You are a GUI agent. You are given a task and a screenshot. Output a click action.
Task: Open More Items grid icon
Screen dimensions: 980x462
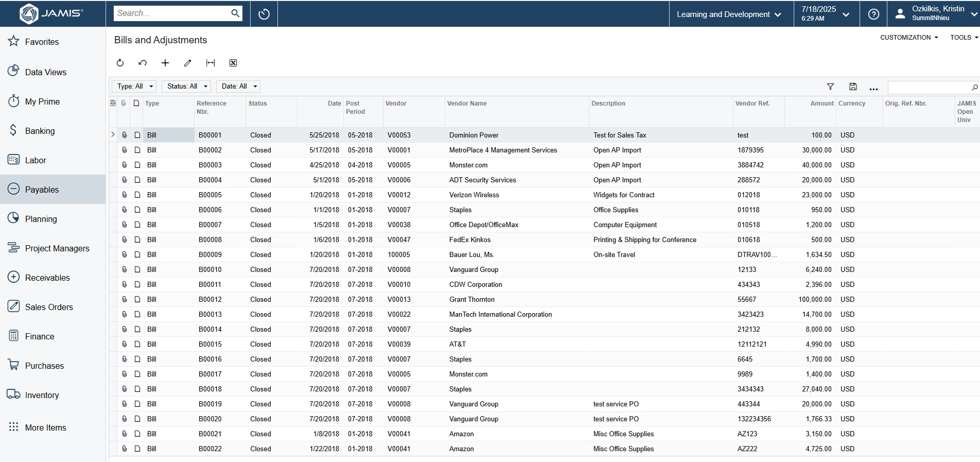14,427
